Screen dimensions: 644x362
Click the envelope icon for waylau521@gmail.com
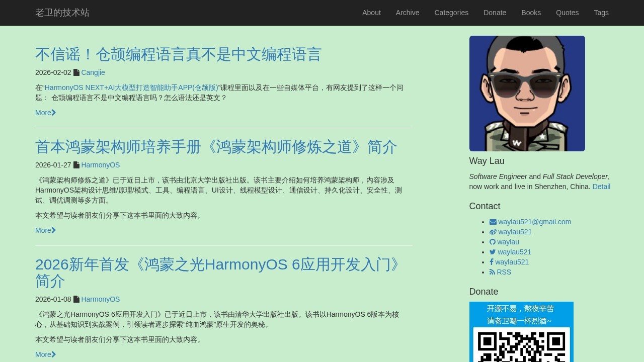pyautogui.click(x=492, y=222)
